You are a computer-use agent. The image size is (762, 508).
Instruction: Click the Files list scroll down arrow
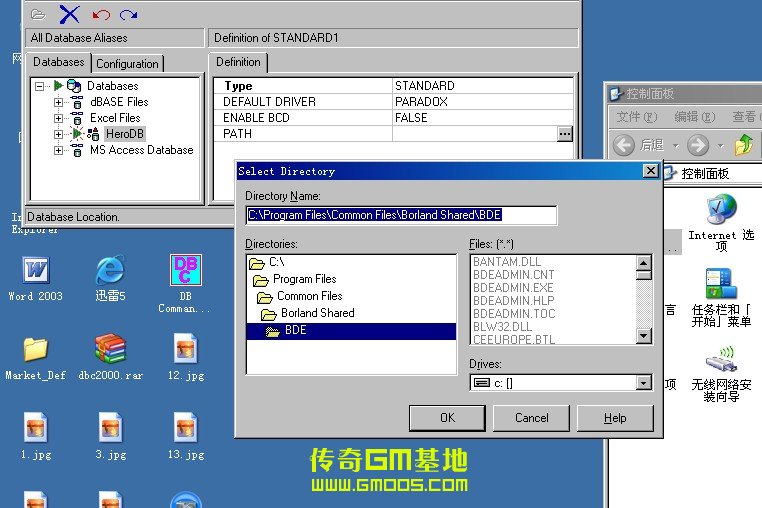click(x=643, y=336)
